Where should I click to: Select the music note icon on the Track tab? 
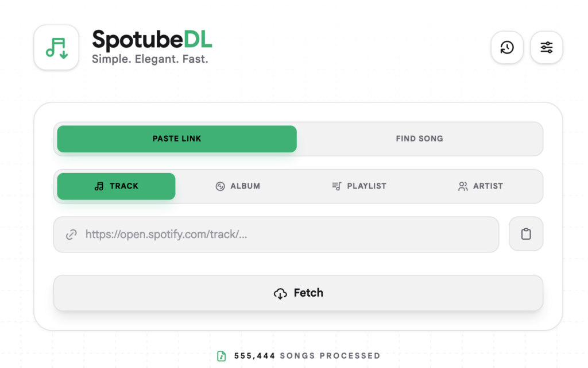click(x=99, y=186)
